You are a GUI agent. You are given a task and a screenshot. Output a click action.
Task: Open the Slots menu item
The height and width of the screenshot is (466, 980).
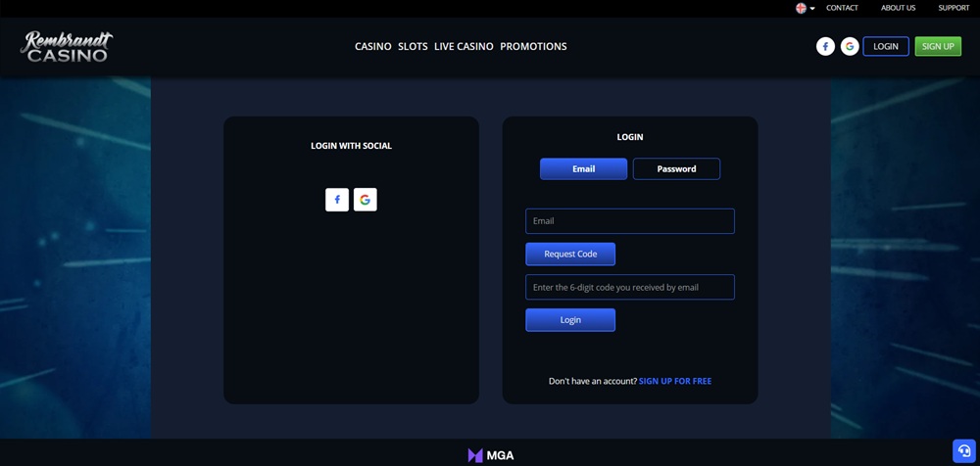(414, 46)
